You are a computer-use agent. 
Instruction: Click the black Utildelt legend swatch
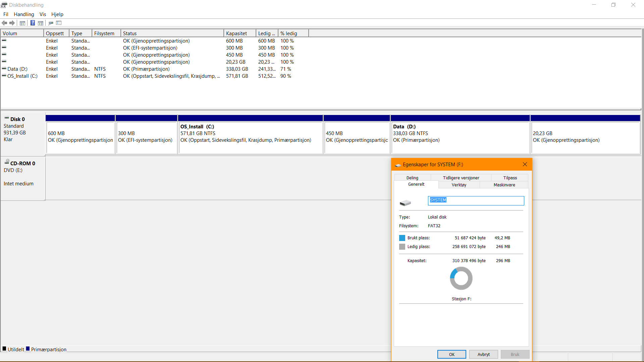tap(4, 349)
